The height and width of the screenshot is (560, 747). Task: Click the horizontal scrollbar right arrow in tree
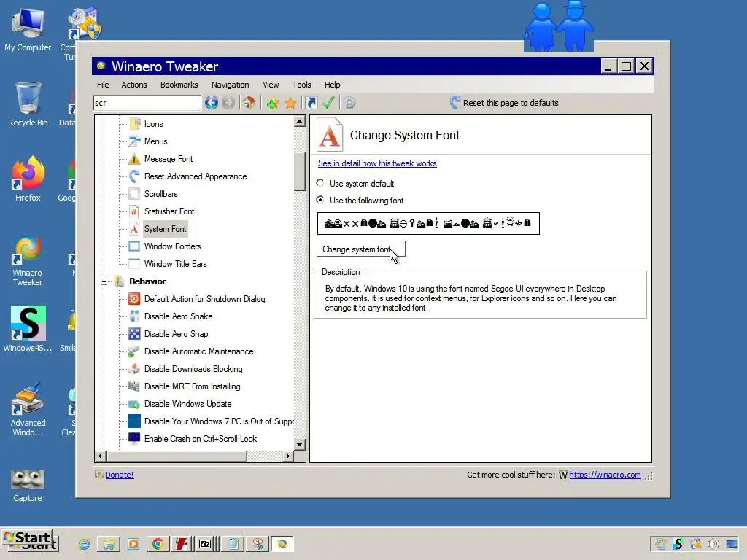(x=287, y=456)
